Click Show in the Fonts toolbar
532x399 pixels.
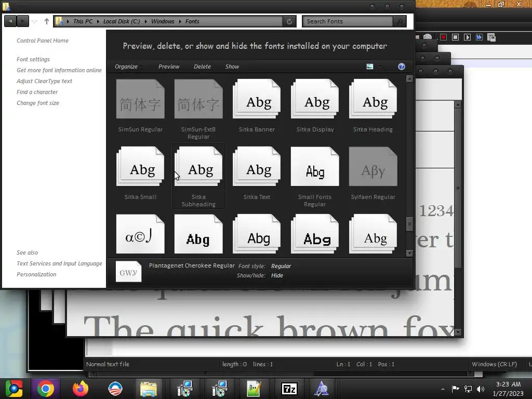click(x=232, y=66)
